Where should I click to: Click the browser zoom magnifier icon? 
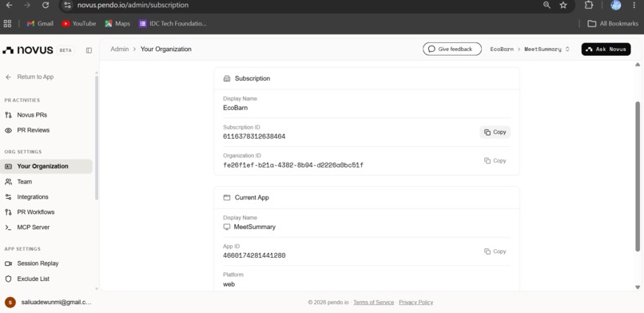pos(547,6)
